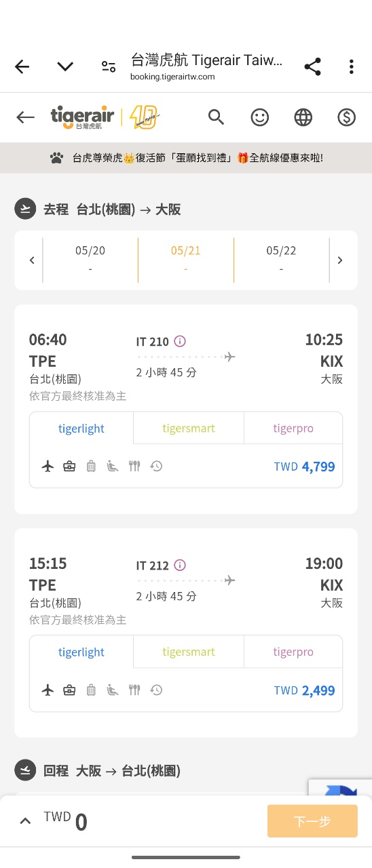Select the TWD 2,499 fare price
The width and height of the screenshot is (372, 868).
(304, 690)
